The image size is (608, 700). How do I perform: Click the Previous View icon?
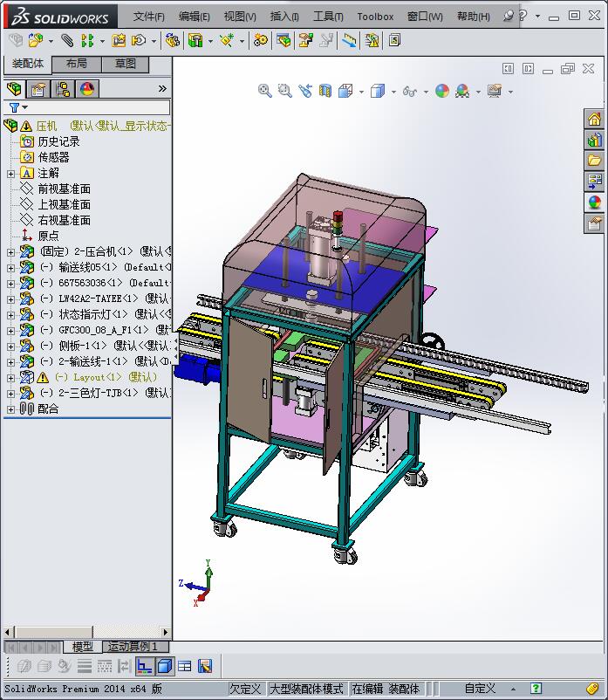tap(305, 91)
